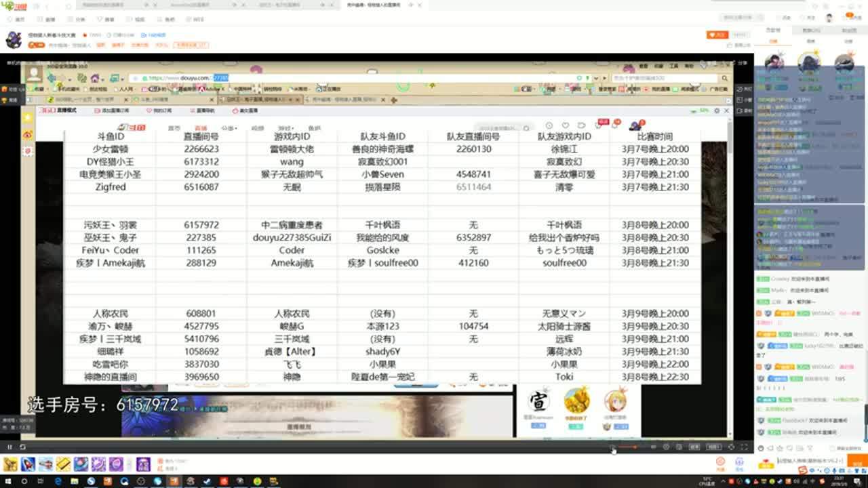Image resolution: width=868 pixels, height=488 pixels.
Task: Click the 斗鱼ID column header
Action: click(111, 136)
